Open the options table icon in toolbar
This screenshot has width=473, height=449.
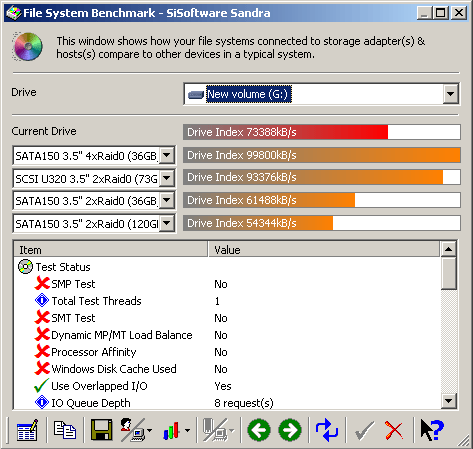pyautogui.click(x=27, y=430)
